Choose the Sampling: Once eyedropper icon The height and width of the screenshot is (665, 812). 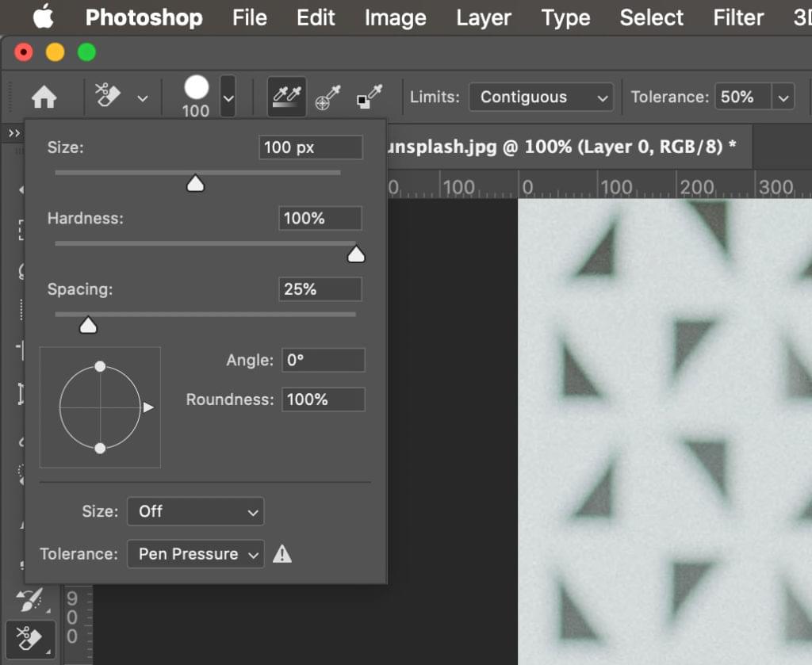327,97
